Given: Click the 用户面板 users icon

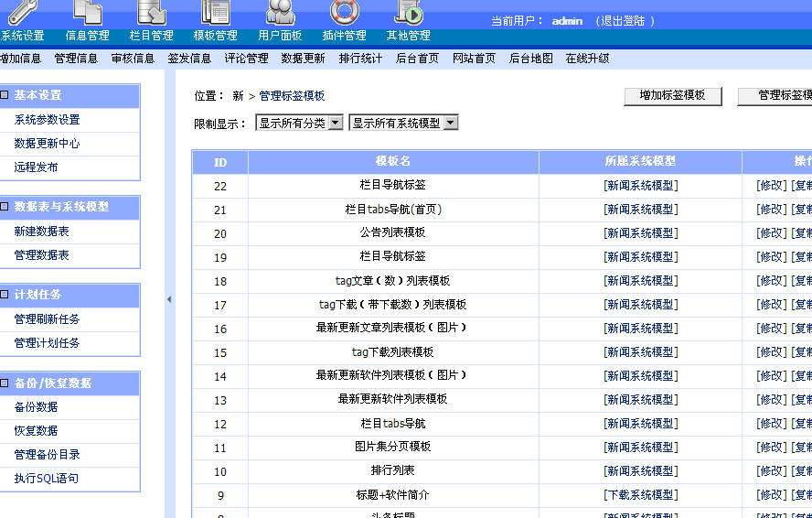Looking at the screenshot, I should click(280, 12).
